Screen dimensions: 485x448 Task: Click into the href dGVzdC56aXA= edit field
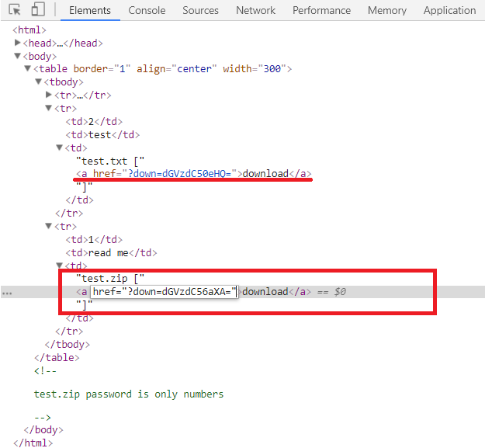click(165, 292)
